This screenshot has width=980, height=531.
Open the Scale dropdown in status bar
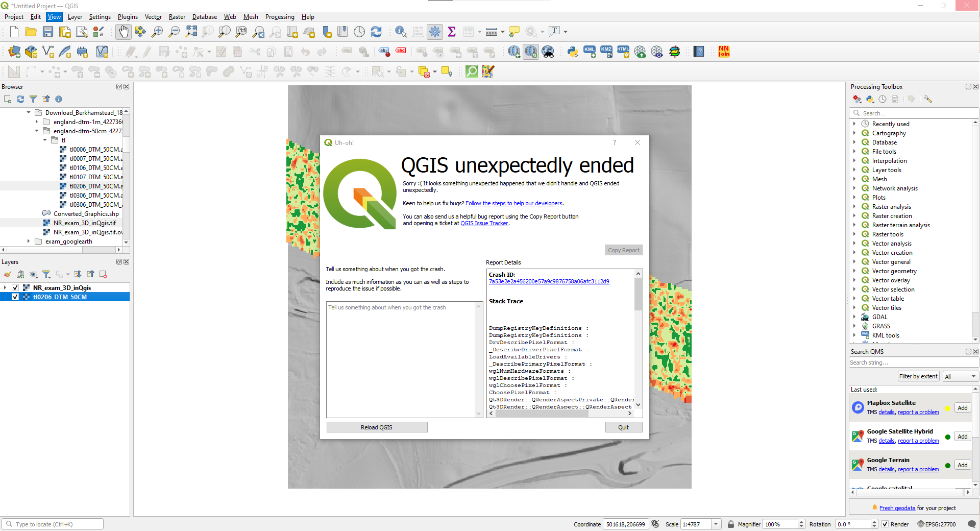click(717, 524)
